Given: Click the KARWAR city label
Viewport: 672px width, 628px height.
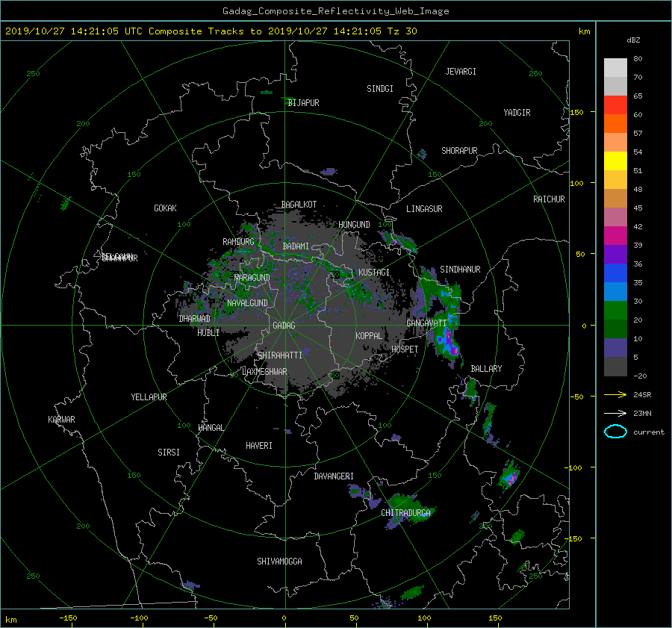Looking at the screenshot, I should pos(61,420).
